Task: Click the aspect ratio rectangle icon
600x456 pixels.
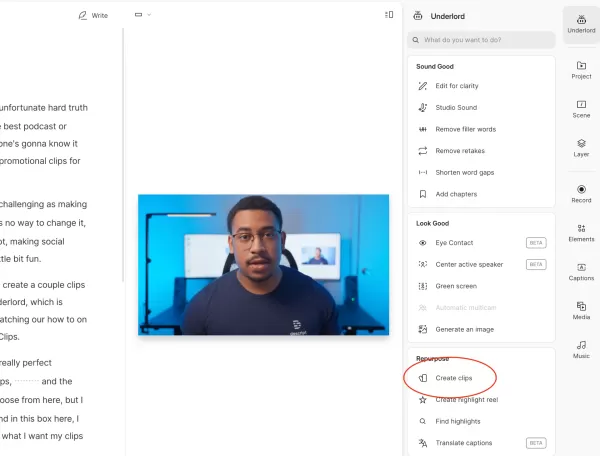Action: (x=139, y=15)
